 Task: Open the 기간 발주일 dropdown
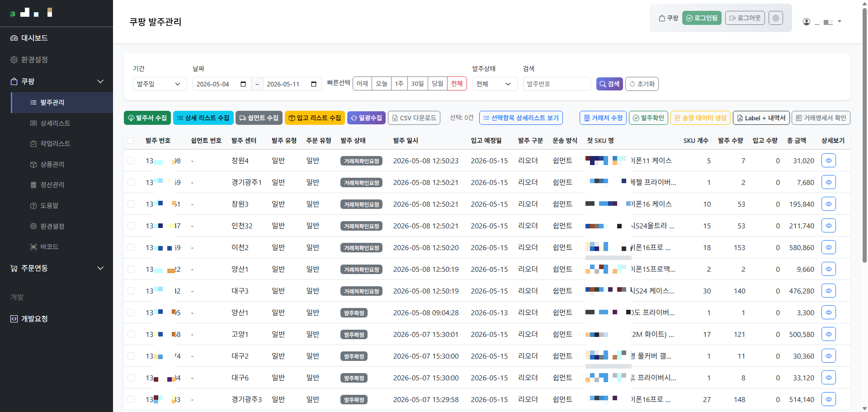pyautogui.click(x=160, y=84)
